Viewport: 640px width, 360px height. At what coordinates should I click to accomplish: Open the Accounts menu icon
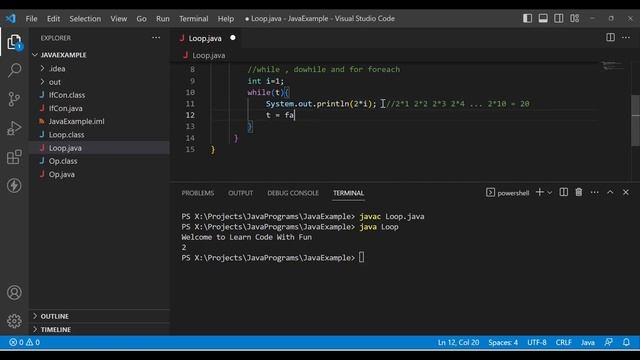[14, 292]
